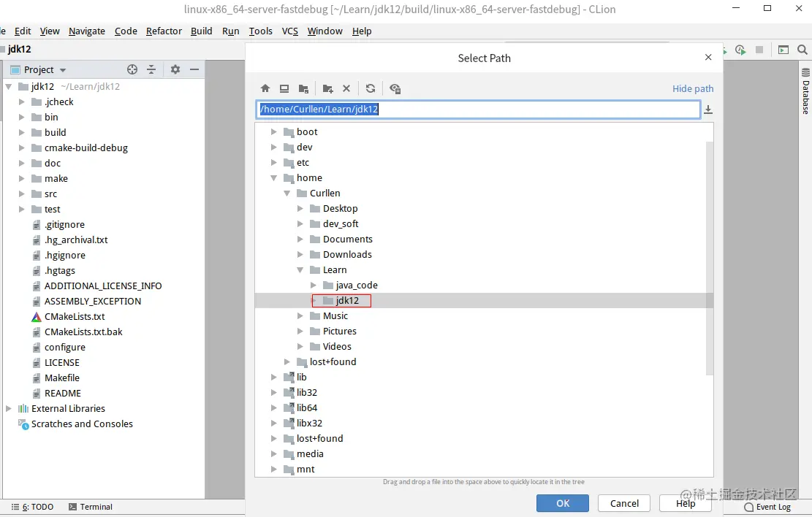Collapse all in Project panel
The width and height of the screenshot is (812, 517).
pos(151,69)
